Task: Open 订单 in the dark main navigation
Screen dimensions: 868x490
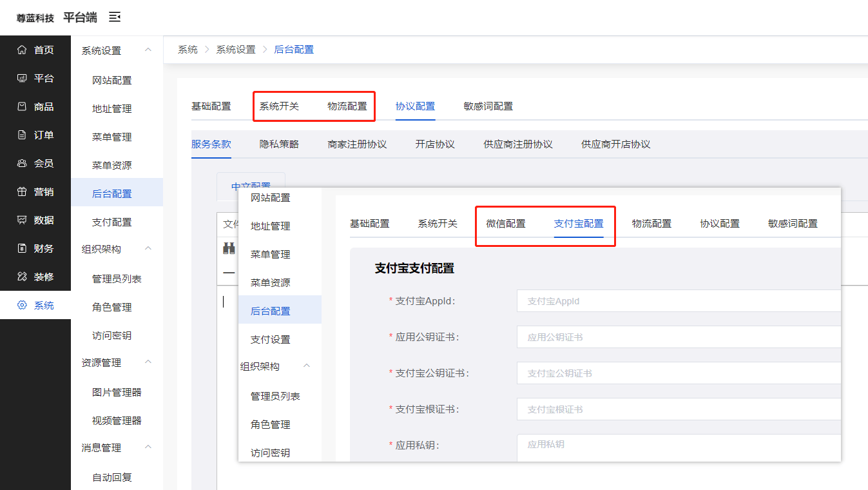Action: tap(35, 135)
